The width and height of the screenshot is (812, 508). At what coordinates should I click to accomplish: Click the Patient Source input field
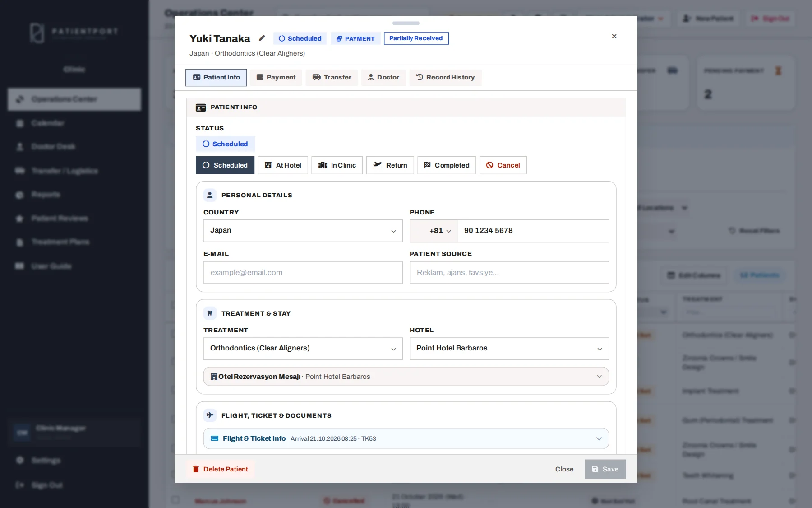(x=509, y=273)
